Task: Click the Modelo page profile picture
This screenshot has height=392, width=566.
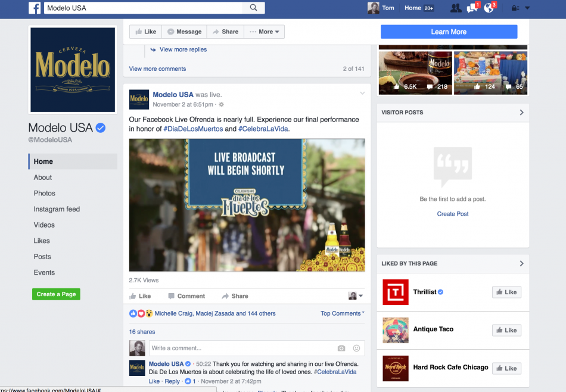Action: (x=73, y=70)
